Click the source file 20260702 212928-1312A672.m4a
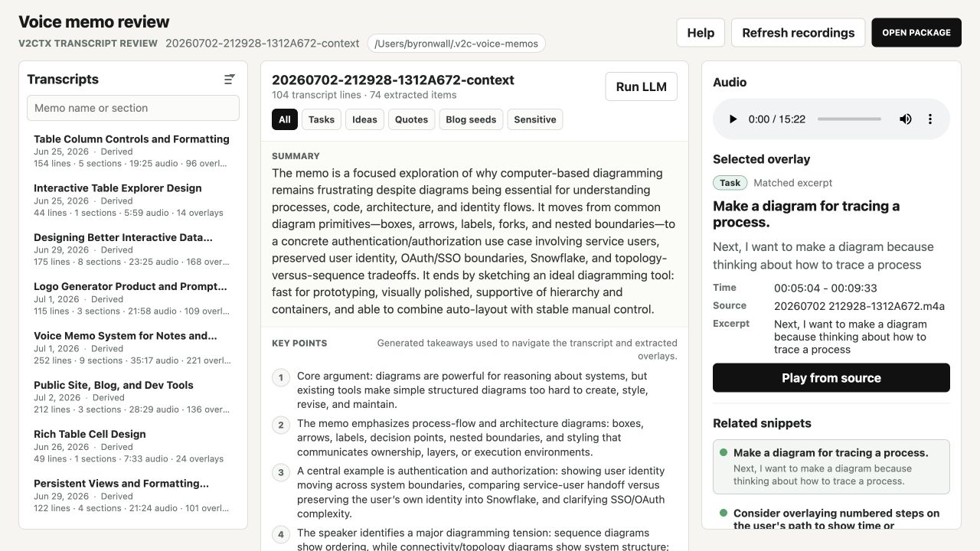The image size is (980, 551). [859, 306]
